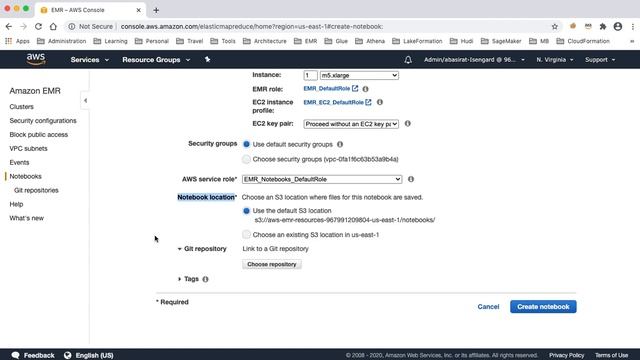Open EMR_DefaultRole external link icon
The image size is (640, 360).
point(355,88)
